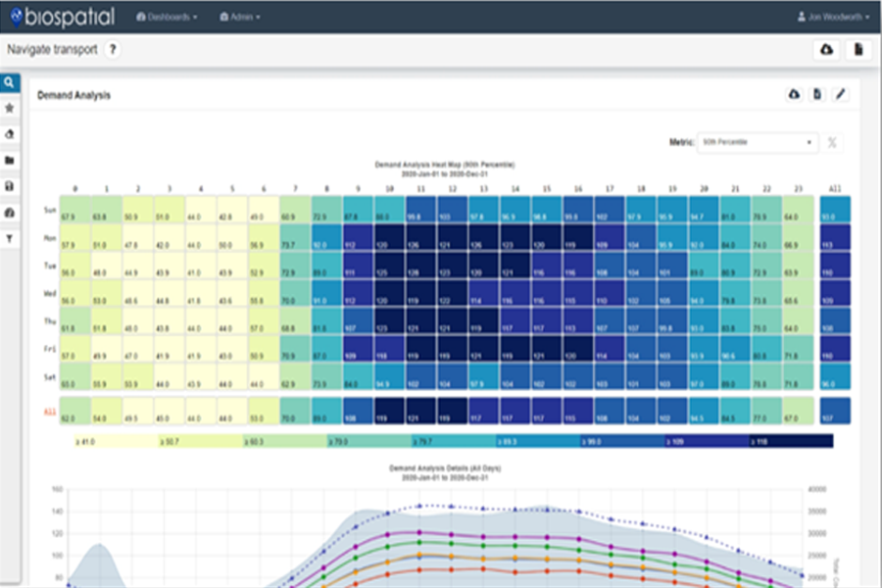
Task: Select the Tue row label in the heat map
Action: [x=50, y=266]
